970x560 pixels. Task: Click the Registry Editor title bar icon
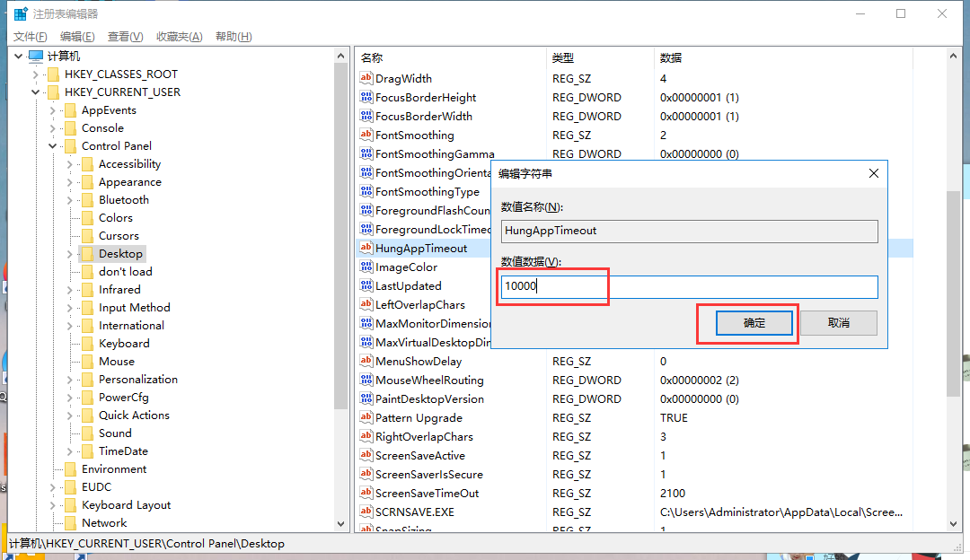pos(20,14)
